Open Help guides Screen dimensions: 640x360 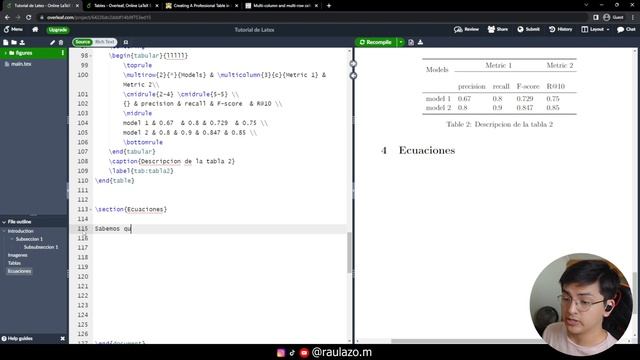pos(17,339)
